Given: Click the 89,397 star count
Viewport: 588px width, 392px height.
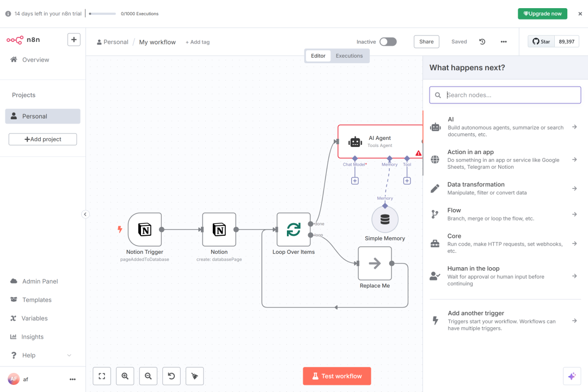Looking at the screenshot, I should pos(566,41).
